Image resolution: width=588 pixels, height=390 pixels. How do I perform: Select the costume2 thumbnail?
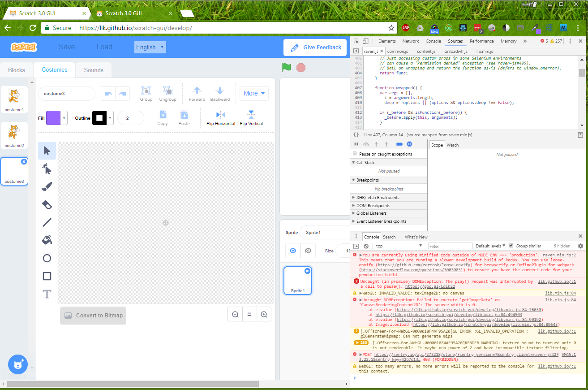coord(14,135)
